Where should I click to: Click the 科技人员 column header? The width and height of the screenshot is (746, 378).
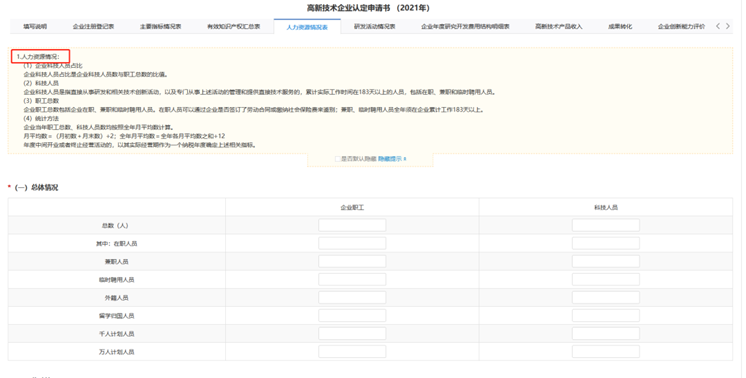point(606,207)
